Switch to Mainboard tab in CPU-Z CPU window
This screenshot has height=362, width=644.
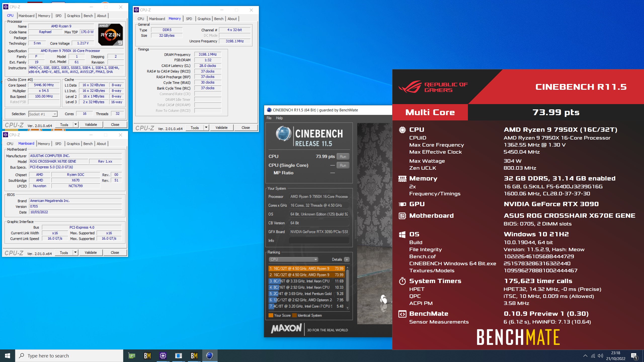pos(26,16)
